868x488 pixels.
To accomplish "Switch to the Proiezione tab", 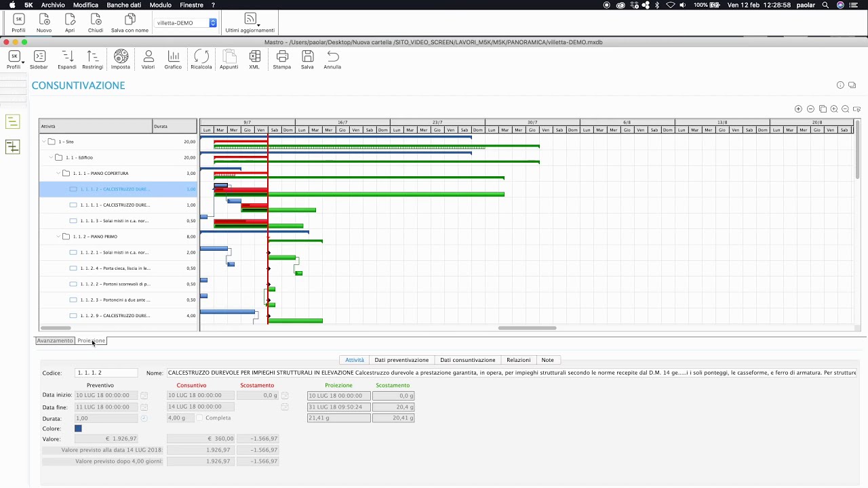I will pyautogui.click(x=91, y=341).
